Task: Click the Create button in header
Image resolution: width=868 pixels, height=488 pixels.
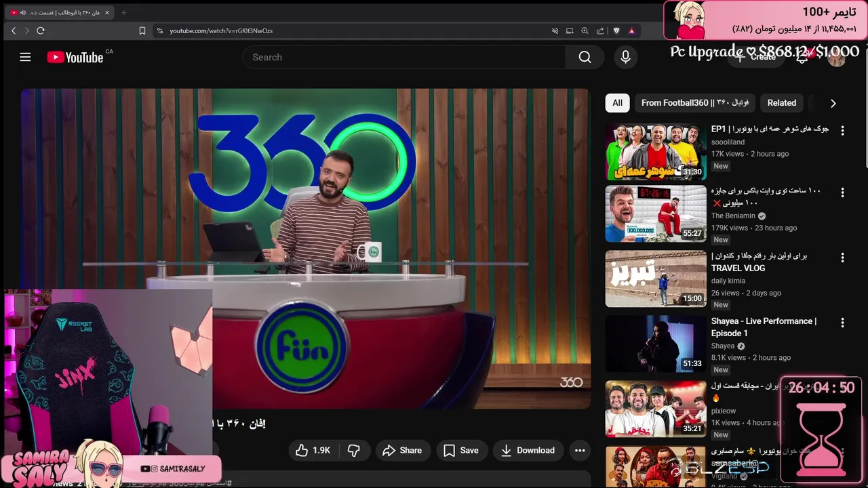Action: [x=756, y=58]
